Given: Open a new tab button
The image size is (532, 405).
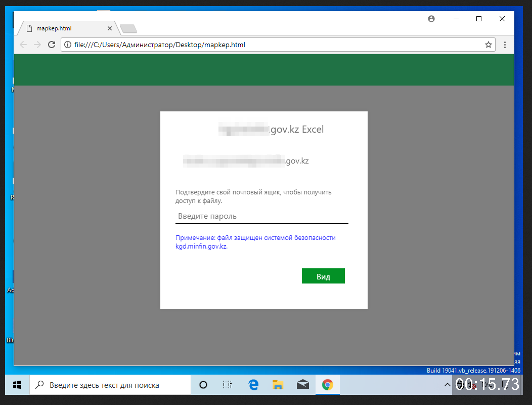Looking at the screenshot, I should pos(128,28).
